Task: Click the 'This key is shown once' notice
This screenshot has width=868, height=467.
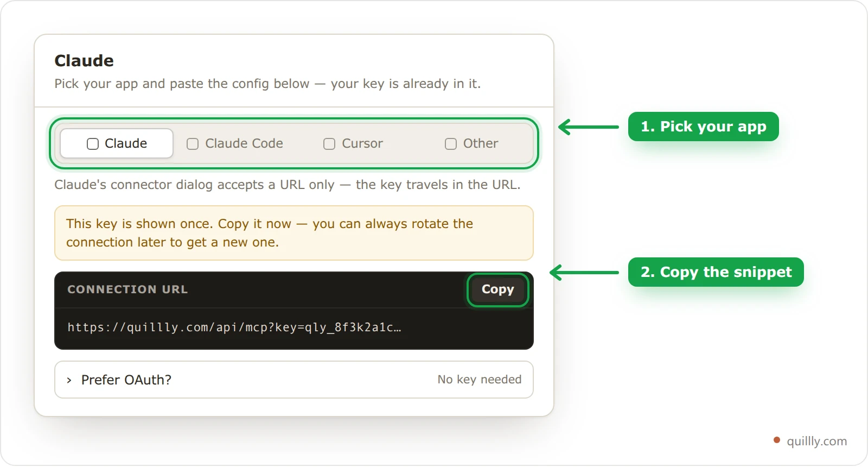Action: coord(294,233)
